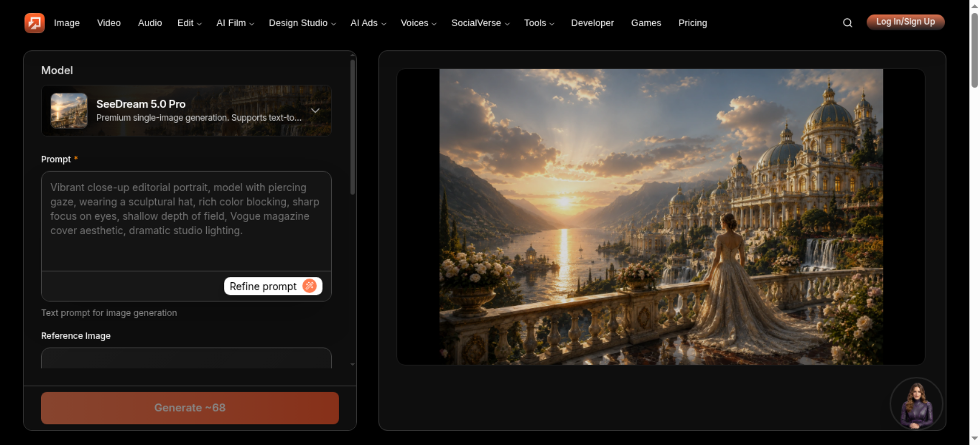Expand the SocialVerse menu
Viewport: 980px width, 445px height.
[480, 23]
